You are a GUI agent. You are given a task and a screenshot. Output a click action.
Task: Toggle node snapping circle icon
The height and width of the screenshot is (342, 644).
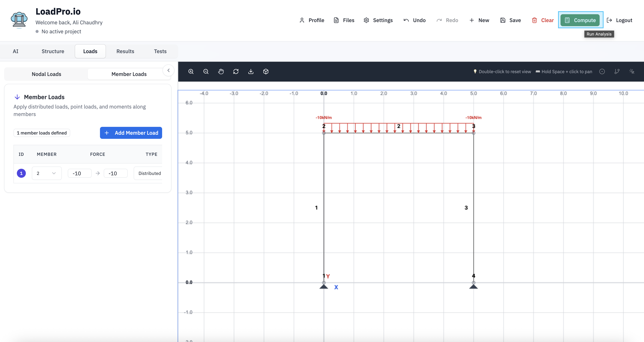click(x=602, y=71)
